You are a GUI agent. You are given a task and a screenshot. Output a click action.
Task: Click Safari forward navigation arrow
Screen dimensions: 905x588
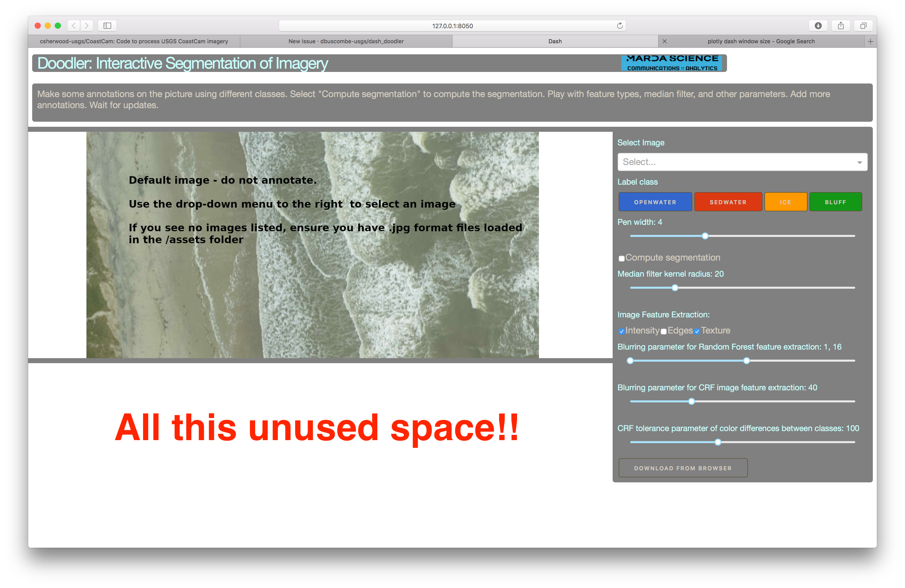pyautogui.click(x=87, y=25)
